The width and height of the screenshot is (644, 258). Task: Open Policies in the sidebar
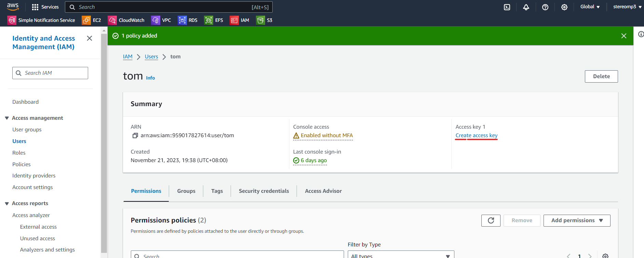coord(22,164)
